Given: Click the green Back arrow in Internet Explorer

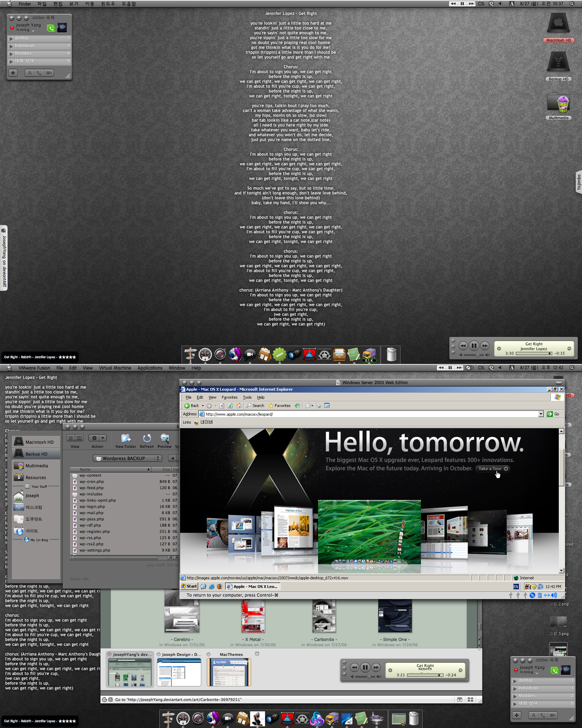Looking at the screenshot, I should 187,406.
